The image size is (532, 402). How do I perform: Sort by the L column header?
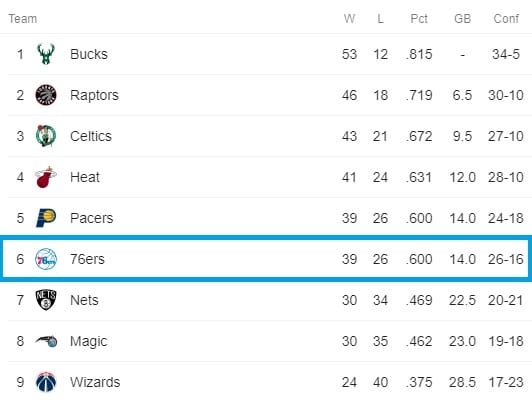(380, 18)
